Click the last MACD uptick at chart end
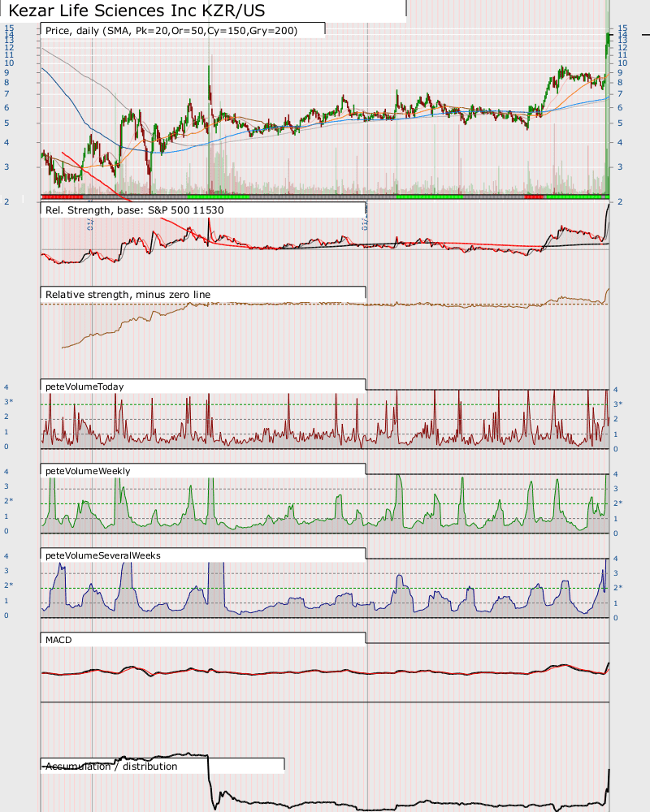This screenshot has width=650, height=812. tap(608, 667)
